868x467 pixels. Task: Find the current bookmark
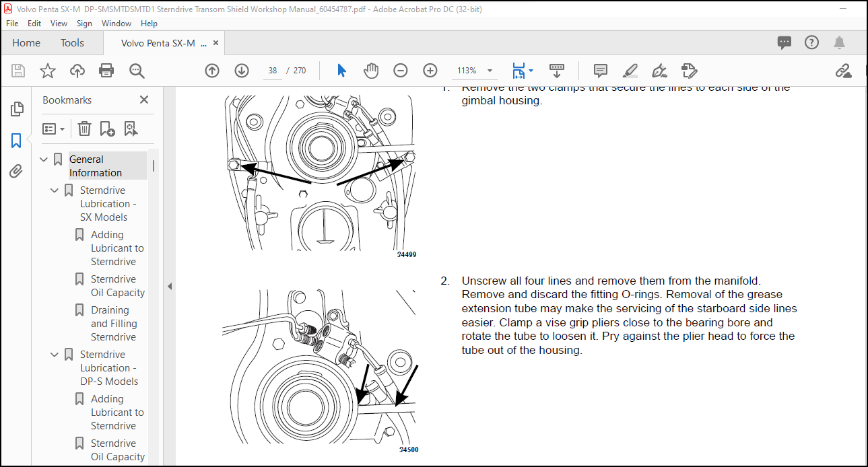tap(130, 129)
